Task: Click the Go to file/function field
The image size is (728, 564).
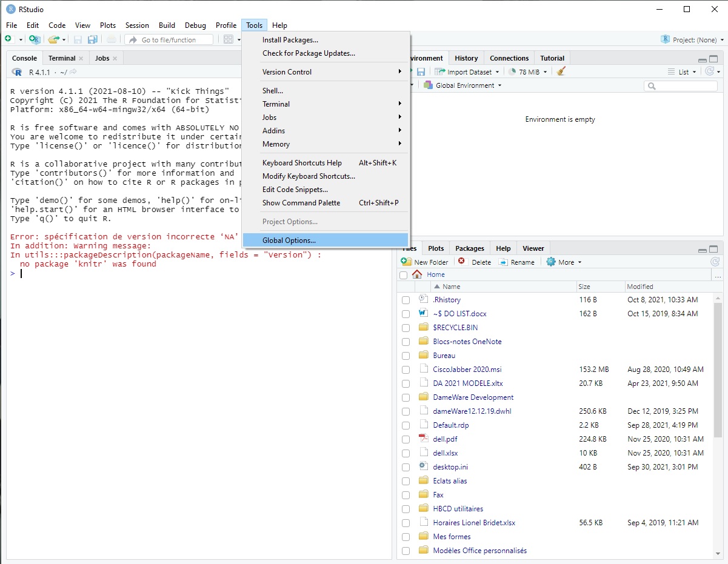Action: click(169, 39)
